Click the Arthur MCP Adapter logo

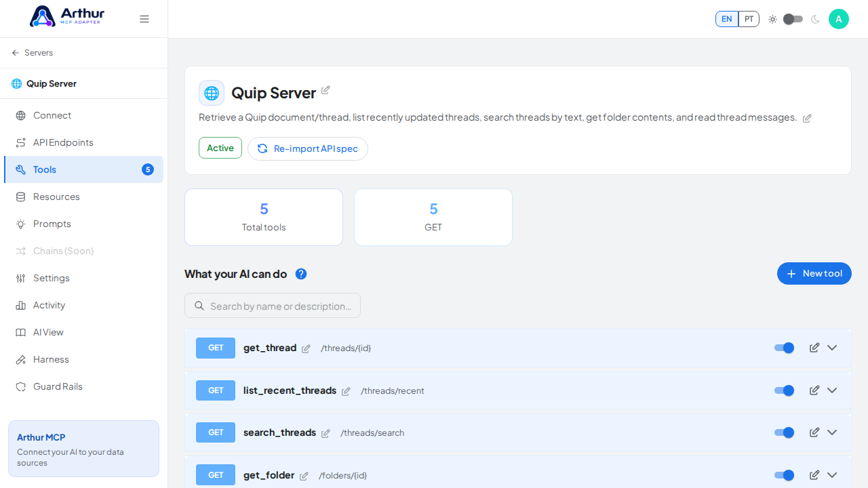tap(66, 16)
